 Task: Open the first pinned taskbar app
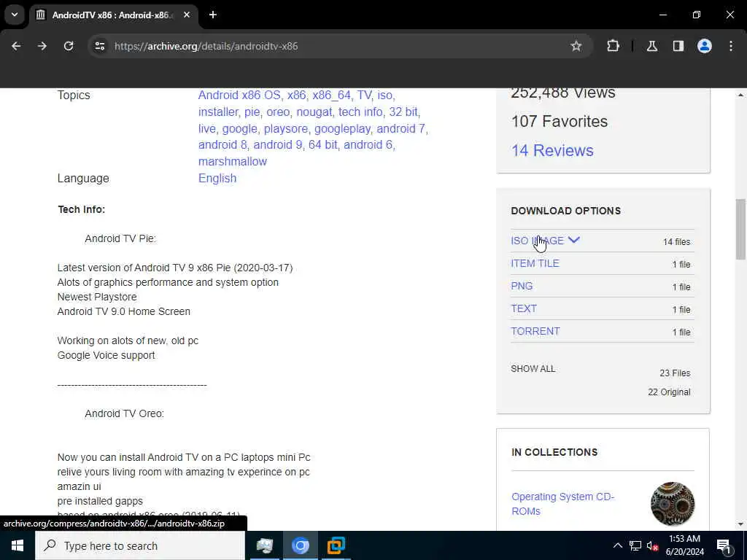(x=264, y=545)
